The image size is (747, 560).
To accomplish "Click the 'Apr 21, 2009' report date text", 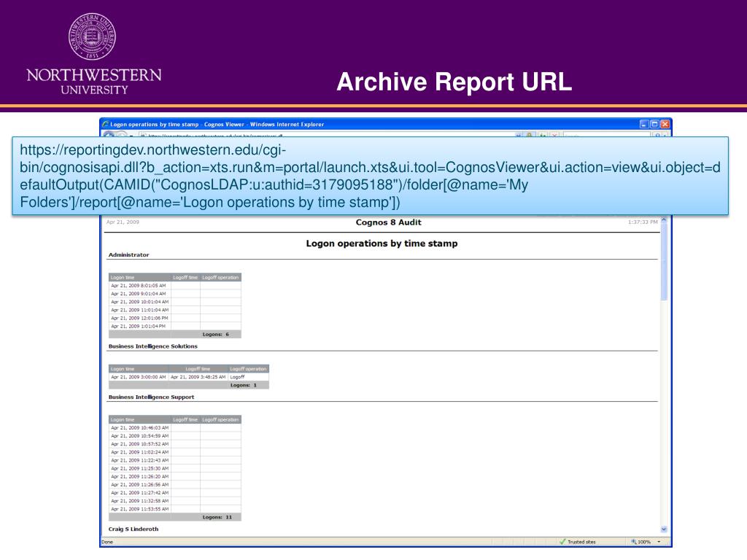I will (x=123, y=222).
